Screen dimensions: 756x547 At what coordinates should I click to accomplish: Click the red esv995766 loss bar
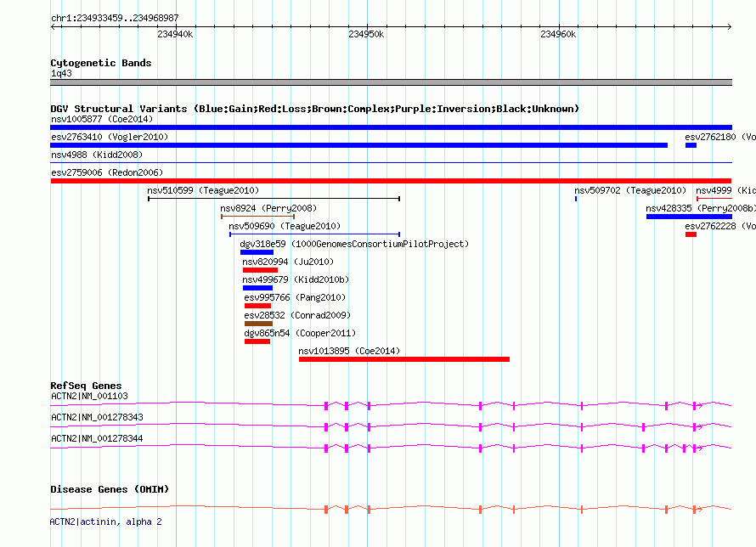[258, 306]
